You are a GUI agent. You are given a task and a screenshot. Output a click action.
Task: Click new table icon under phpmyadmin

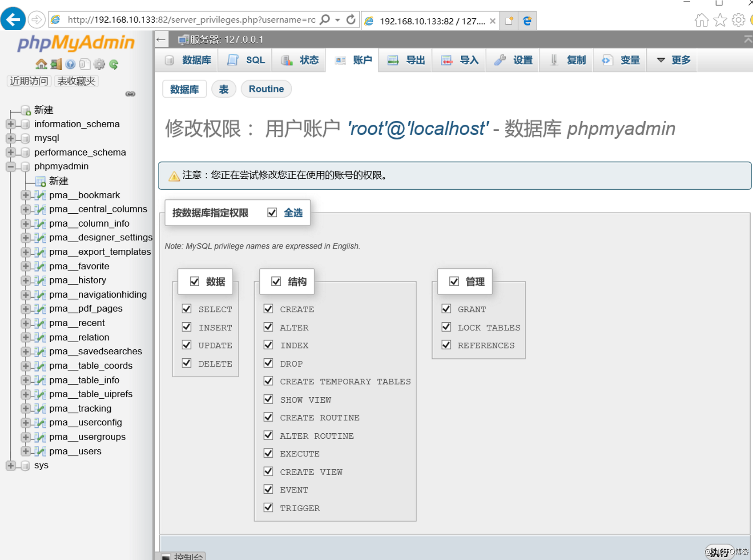(x=40, y=181)
